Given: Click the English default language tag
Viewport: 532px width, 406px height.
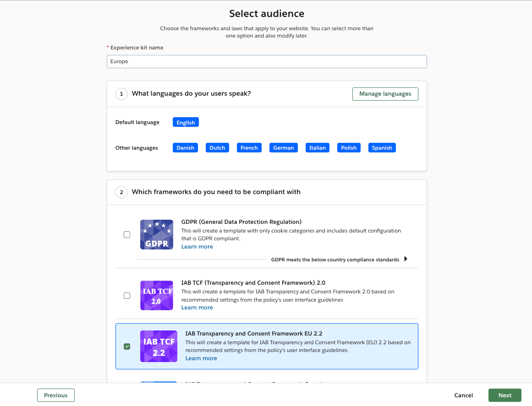Looking at the screenshot, I should [186, 122].
